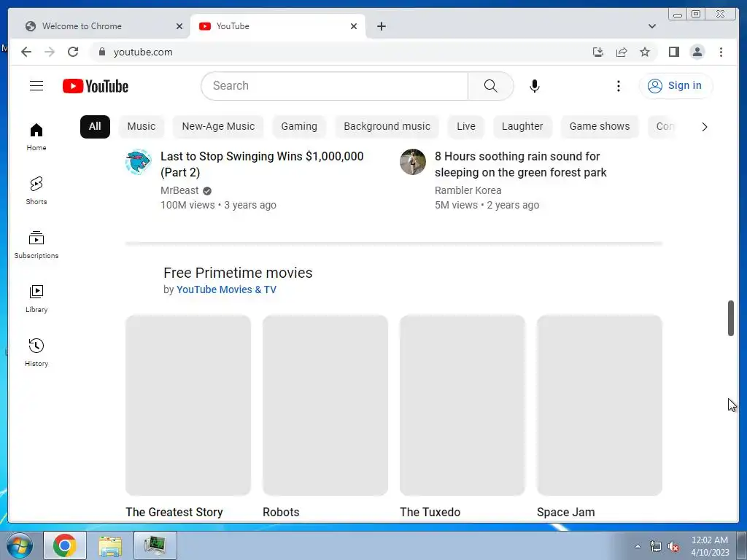The width and height of the screenshot is (747, 560).
Task: Open Windows Start menu
Action: [x=20, y=545]
